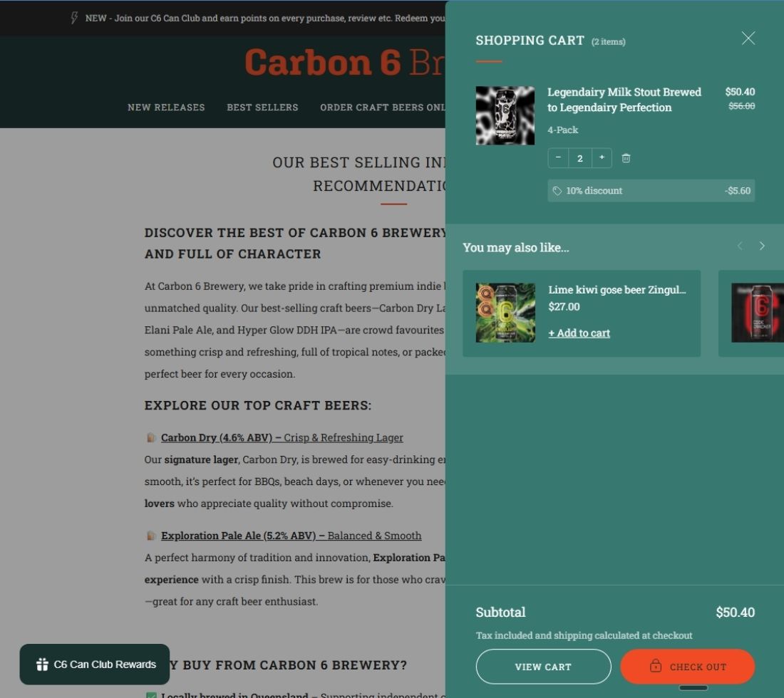The image size is (784, 698).
Task: Open Lime kiwi gose beer Zingul... title
Action: pyautogui.click(x=617, y=290)
